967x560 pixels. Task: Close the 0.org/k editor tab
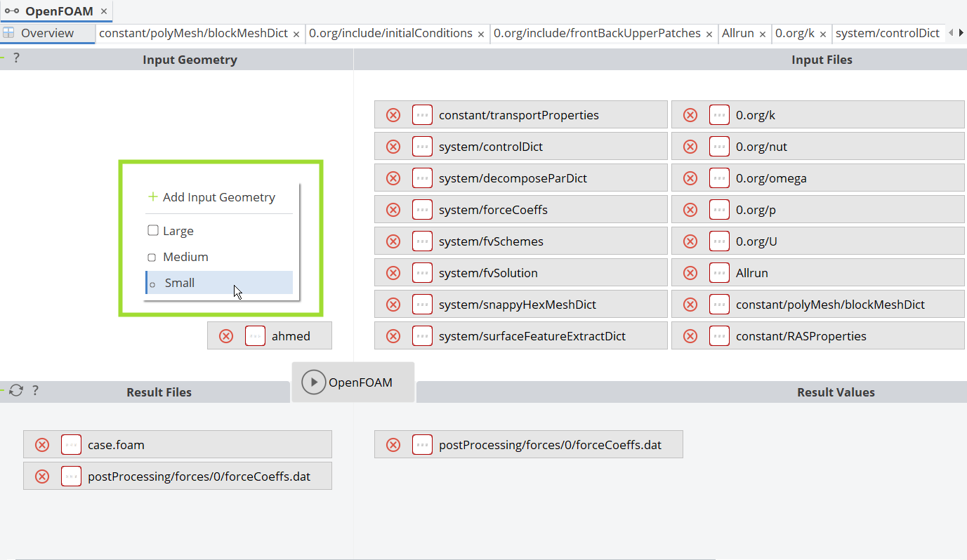[823, 34]
